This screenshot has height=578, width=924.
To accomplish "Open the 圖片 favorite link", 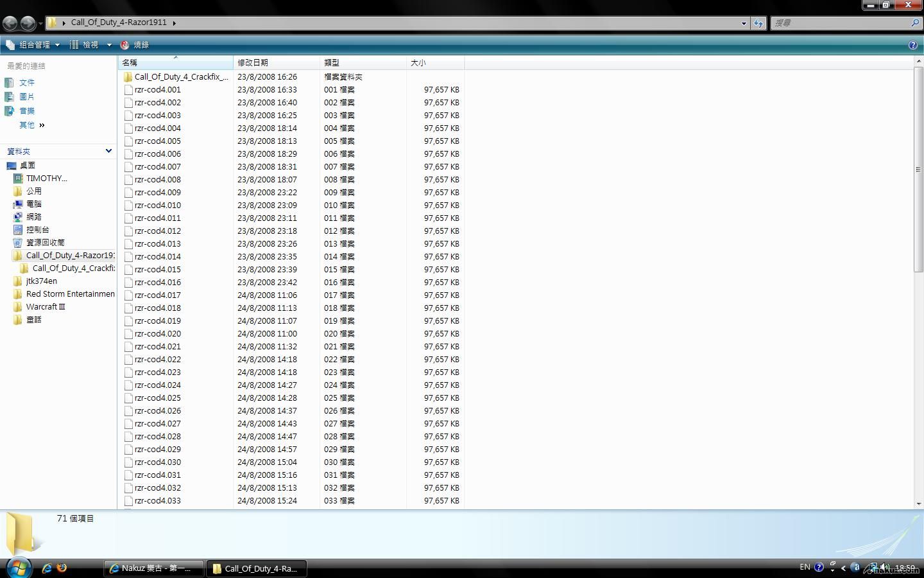I will (x=27, y=97).
